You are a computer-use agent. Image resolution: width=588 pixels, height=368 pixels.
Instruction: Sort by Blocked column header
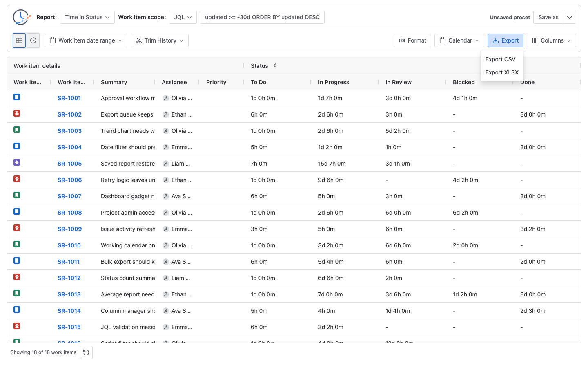464,82
